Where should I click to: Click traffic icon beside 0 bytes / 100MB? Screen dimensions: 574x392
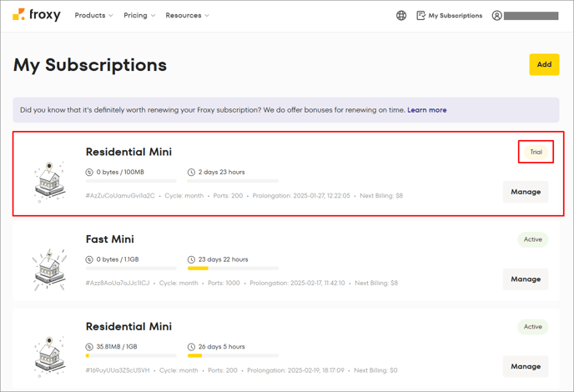pos(89,172)
